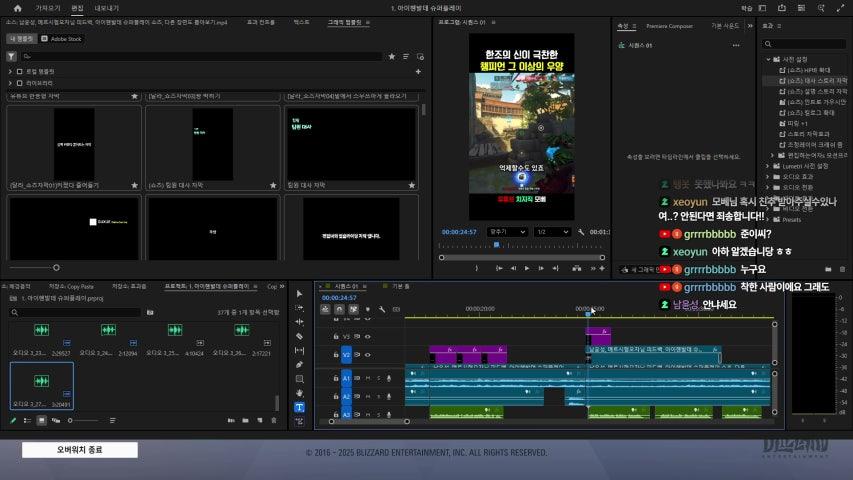This screenshot has height=480, width=853.
Task: Click the favorites star filter icon
Action: click(x=391, y=57)
